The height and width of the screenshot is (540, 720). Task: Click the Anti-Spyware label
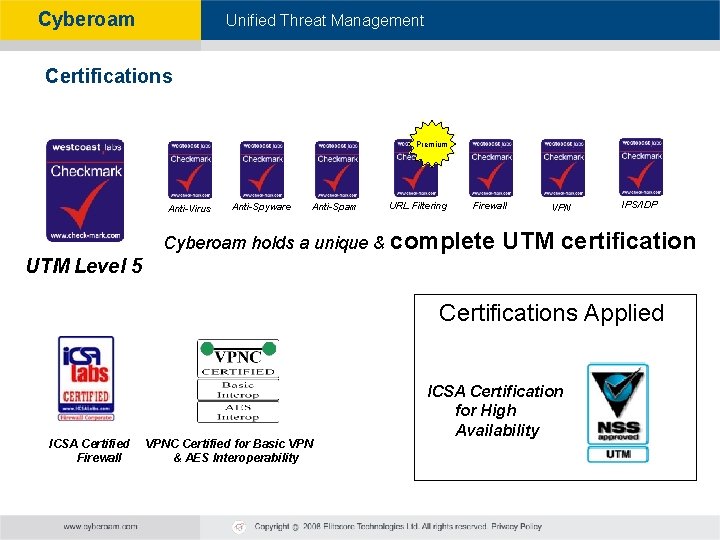261,207
